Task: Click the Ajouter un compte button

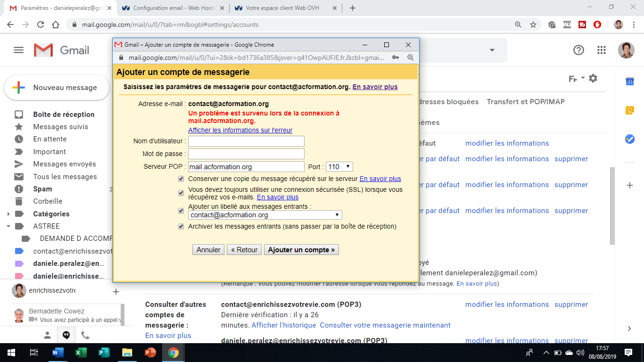Action: point(301,250)
